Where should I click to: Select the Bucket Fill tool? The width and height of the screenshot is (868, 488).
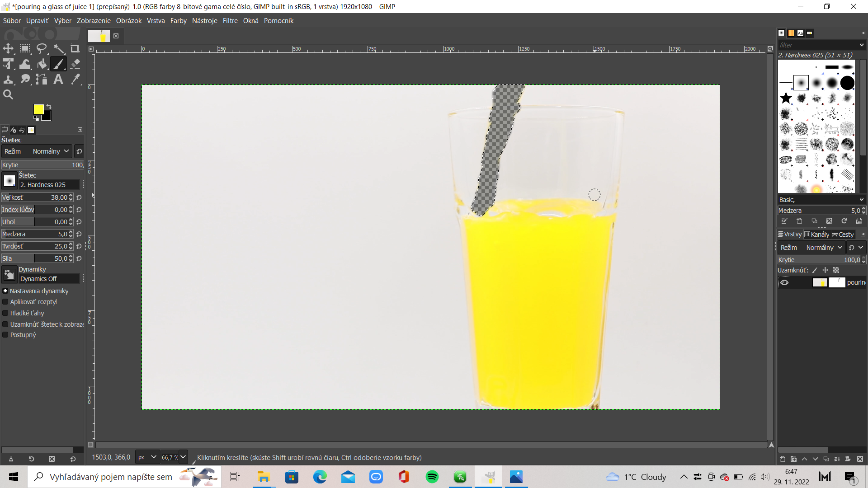tap(42, 64)
